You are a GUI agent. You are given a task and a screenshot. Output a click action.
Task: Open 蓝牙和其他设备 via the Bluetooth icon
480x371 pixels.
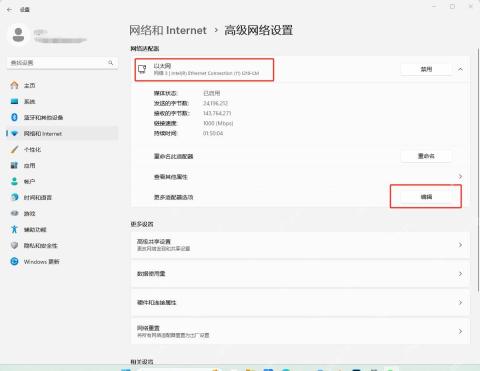[x=14, y=117]
